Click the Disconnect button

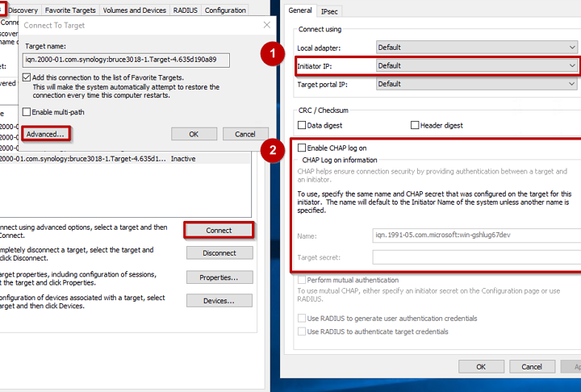(219, 252)
